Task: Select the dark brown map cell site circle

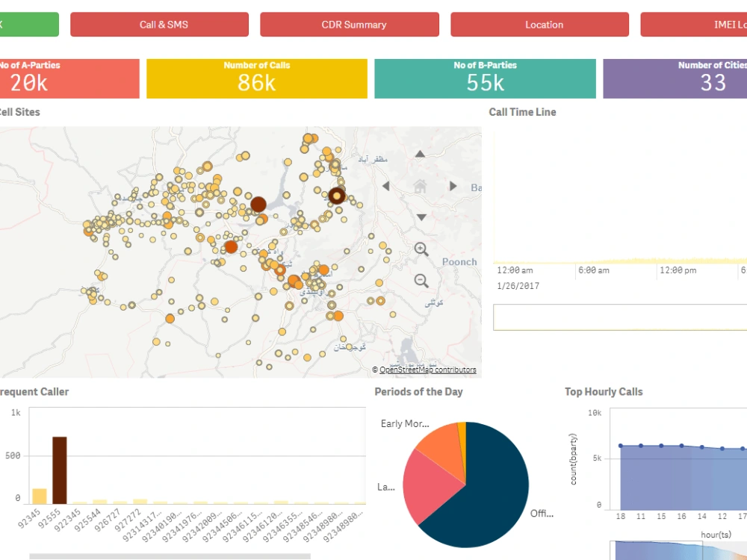Action: 258,205
